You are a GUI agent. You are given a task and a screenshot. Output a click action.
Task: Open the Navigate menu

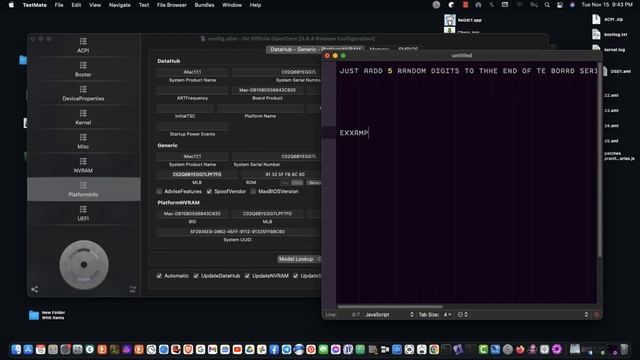click(x=120, y=5)
